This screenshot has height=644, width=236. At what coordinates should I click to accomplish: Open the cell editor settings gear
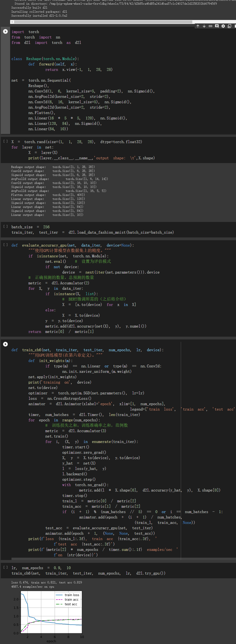(x=223, y=26)
